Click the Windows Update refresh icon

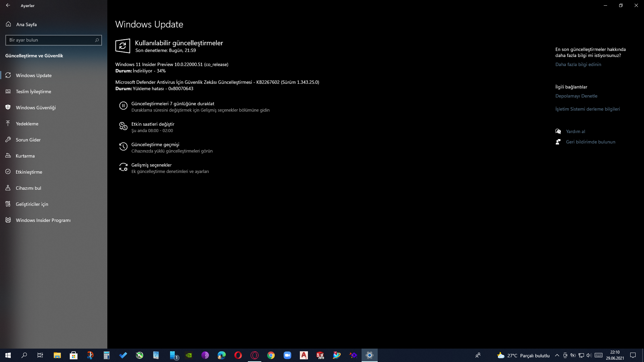pos(123,46)
